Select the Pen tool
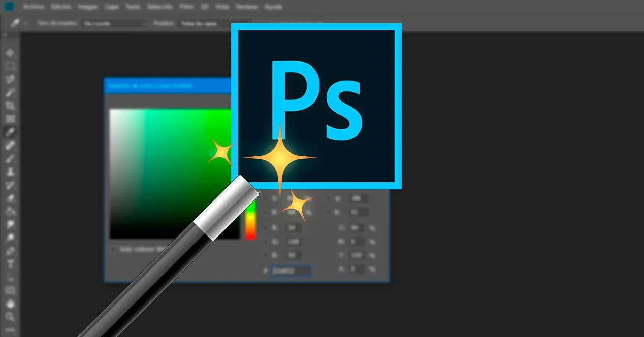Screen dimensions: 644x337 pyautogui.click(x=10, y=251)
